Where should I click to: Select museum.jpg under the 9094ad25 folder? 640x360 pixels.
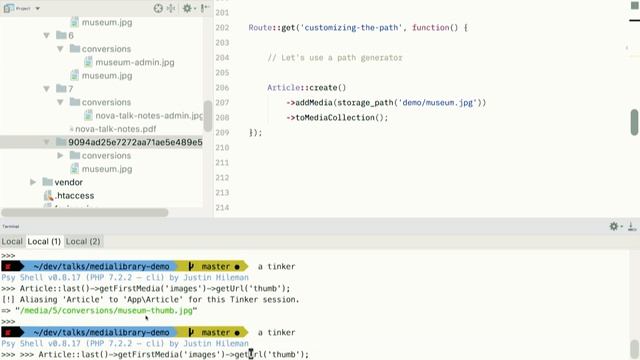[107, 169]
